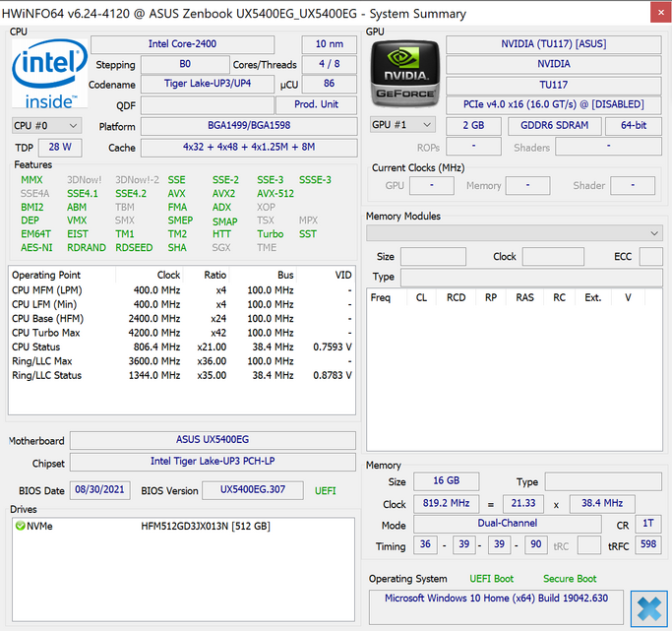Close the System Summary window
Screen dimensions: 672x631
[x=660, y=13]
